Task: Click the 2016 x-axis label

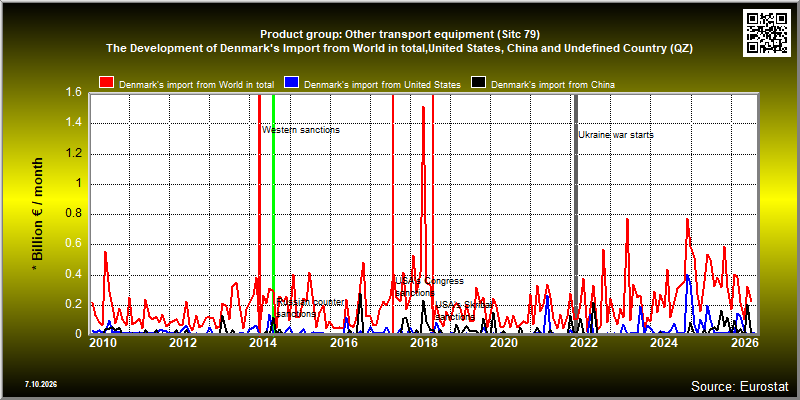Action: (343, 343)
